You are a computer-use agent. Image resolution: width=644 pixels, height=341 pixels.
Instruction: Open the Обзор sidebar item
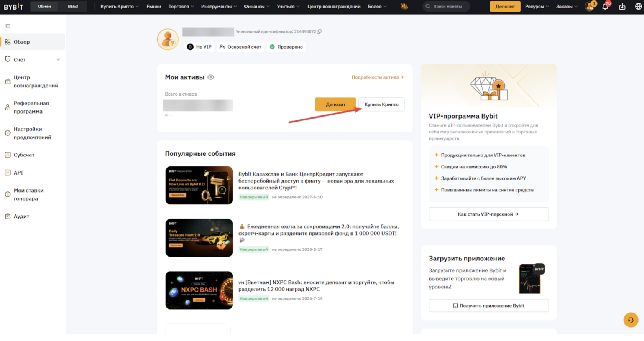[x=33, y=42]
